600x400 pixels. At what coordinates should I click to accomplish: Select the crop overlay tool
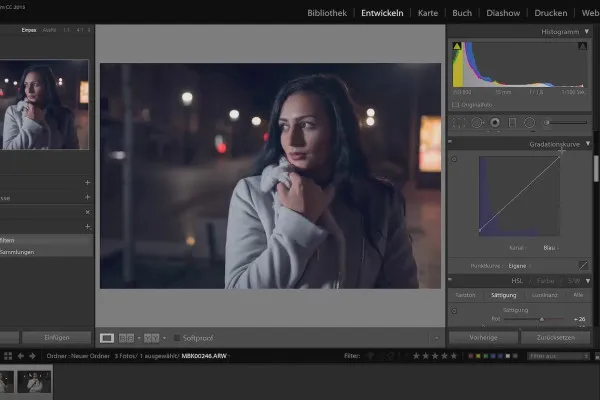pyautogui.click(x=459, y=122)
